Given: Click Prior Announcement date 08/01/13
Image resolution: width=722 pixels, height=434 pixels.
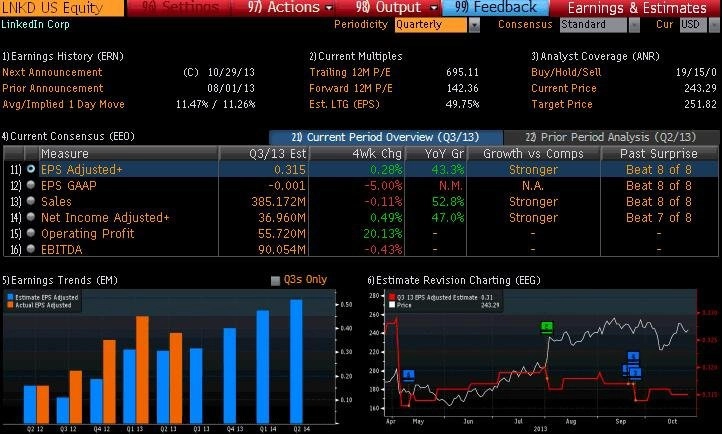Looking at the screenshot, I should click(231, 88).
